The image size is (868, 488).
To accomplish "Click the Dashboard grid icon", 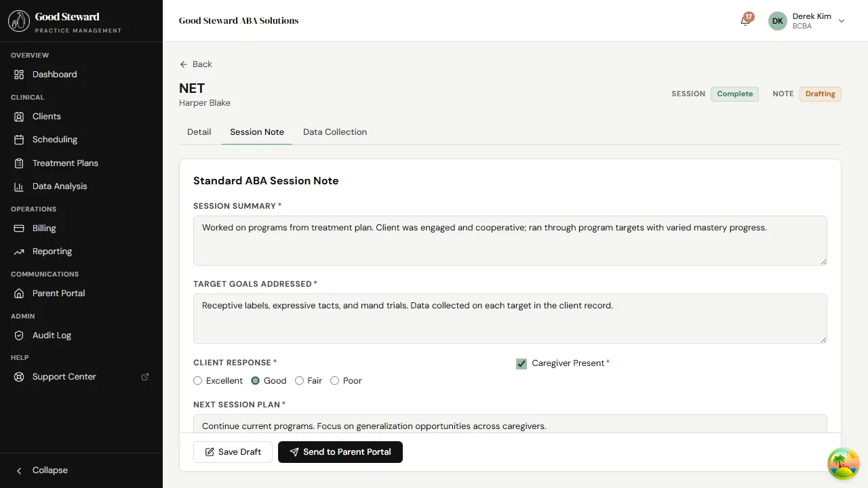I will click(19, 75).
